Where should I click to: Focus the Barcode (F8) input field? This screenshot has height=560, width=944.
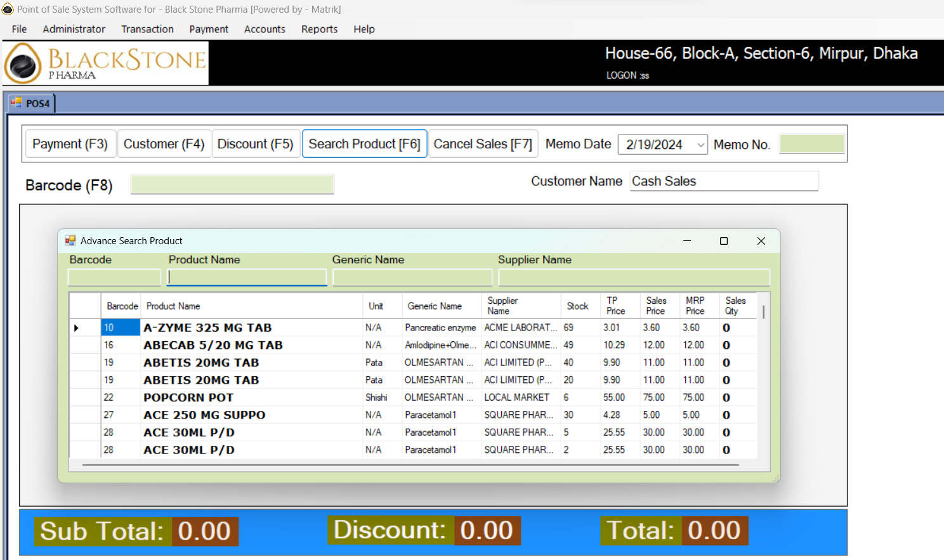click(x=232, y=185)
